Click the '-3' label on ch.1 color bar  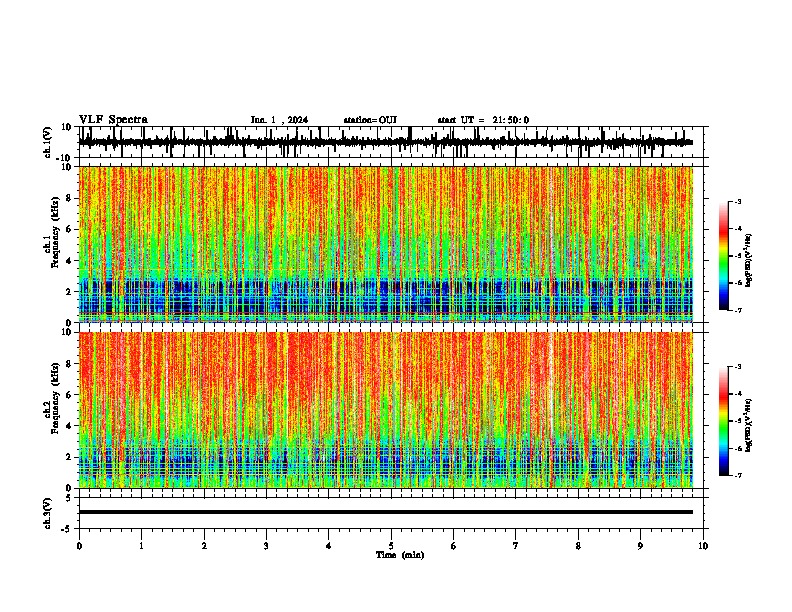coord(737,202)
